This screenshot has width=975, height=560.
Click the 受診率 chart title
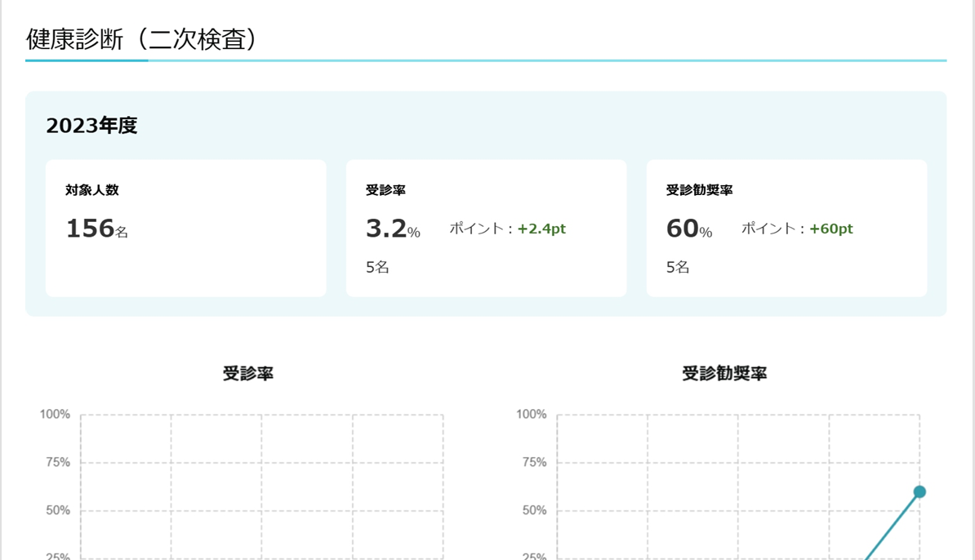pyautogui.click(x=248, y=374)
